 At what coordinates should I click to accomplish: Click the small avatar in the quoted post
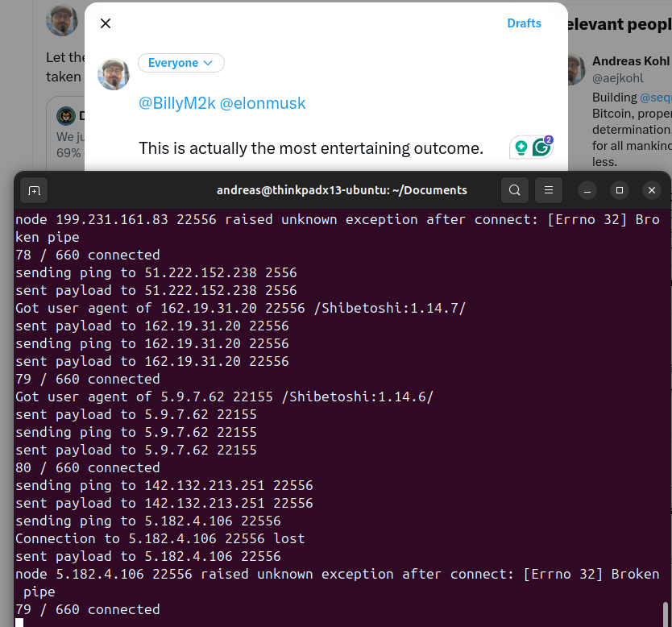pos(65,116)
